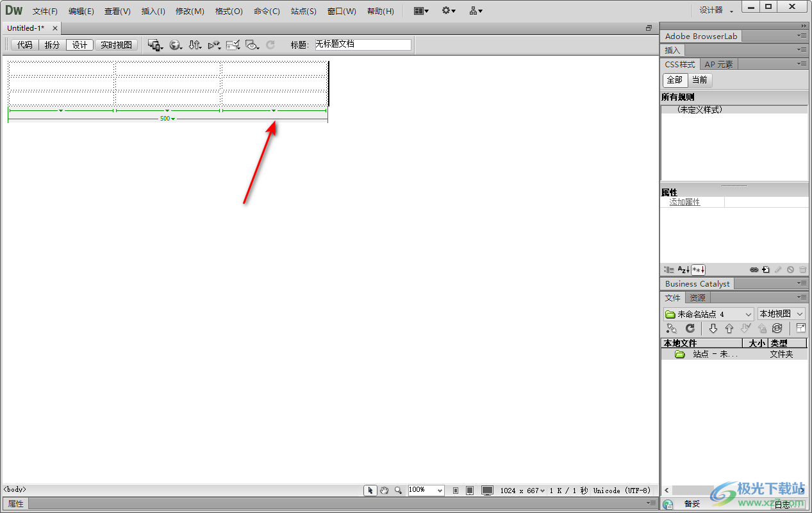Image resolution: width=812 pixels, height=513 pixels.
Task: Select the Zoom magnifier tool in status bar
Action: coord(399,490)
